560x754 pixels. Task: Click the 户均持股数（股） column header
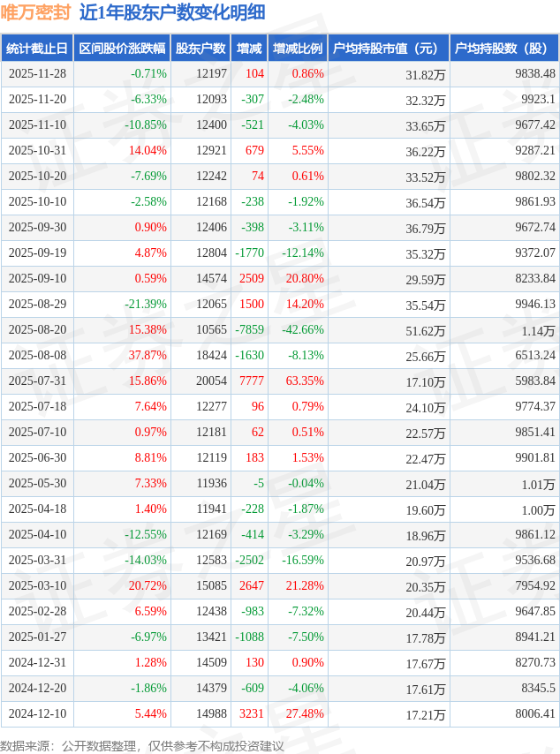[504, 49]
